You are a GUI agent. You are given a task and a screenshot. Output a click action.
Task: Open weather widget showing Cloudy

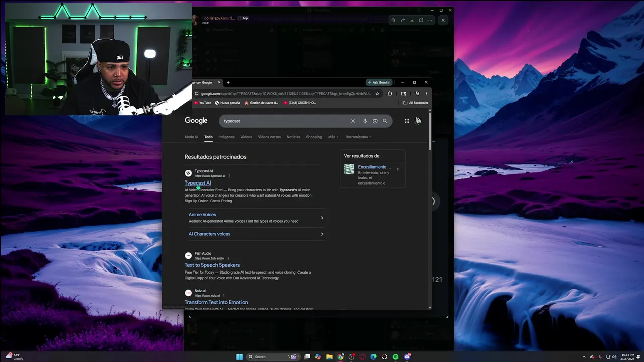point(13,357)
